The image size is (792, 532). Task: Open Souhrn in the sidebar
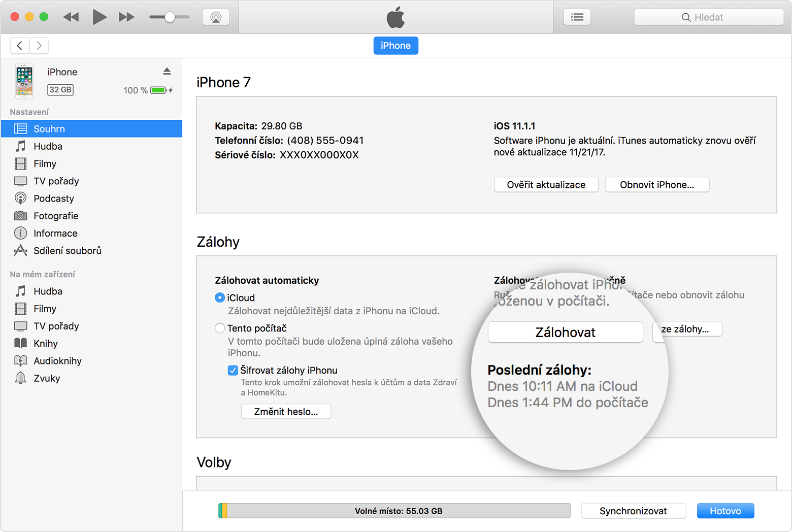(91, 129)
